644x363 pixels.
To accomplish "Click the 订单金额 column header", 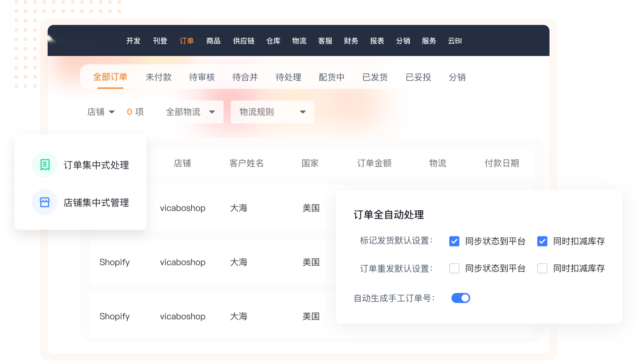I will click(x=374, y=163).
